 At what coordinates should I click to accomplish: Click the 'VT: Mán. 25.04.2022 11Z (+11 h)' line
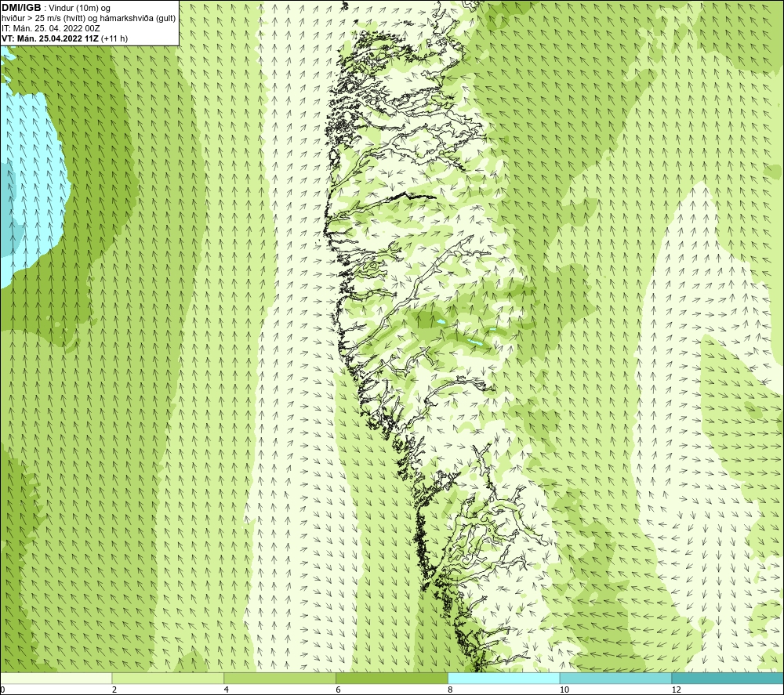tap(64, 38)
